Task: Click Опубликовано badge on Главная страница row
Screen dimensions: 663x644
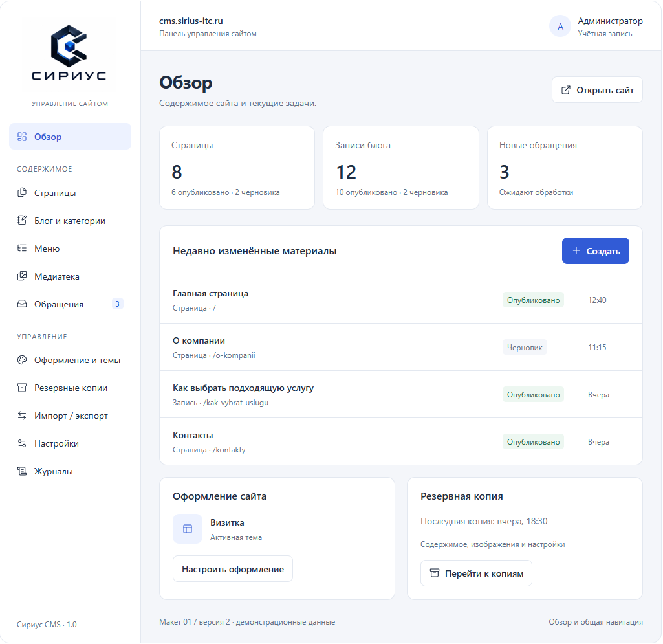Action: [533, 300]
